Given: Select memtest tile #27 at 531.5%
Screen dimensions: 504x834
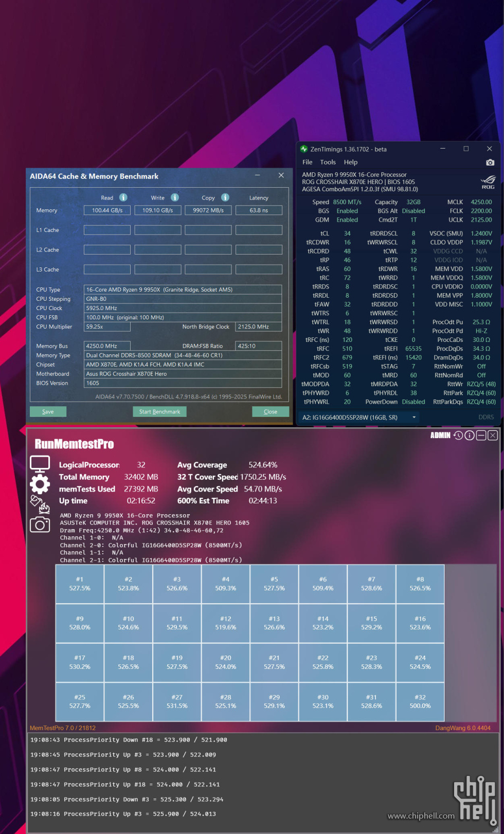Looking at the screenshot, I should tap(177, 702).
